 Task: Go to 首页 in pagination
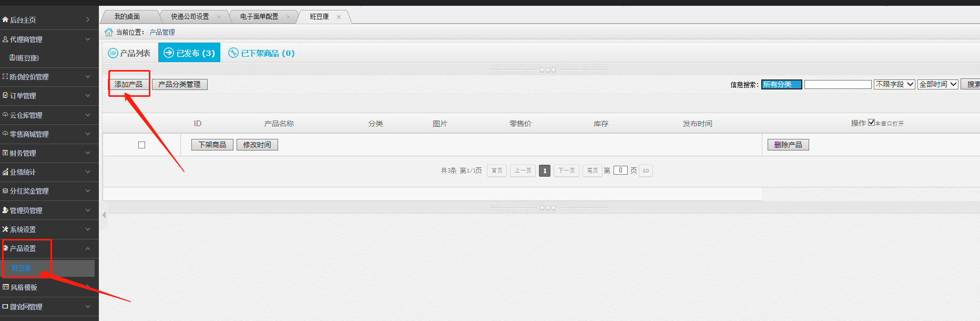(x=497, y=170)
